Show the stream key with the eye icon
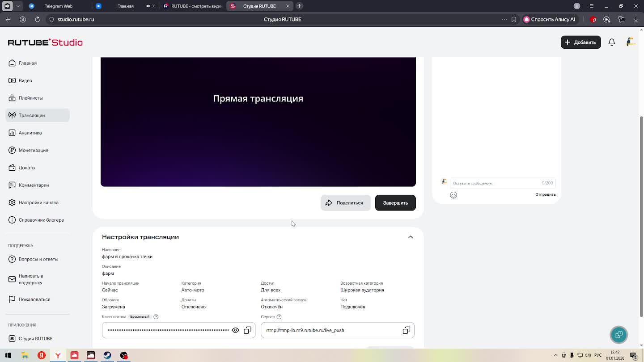Image resolution: width=644 pixels, height=362 pixels. (x=235, y=330)
